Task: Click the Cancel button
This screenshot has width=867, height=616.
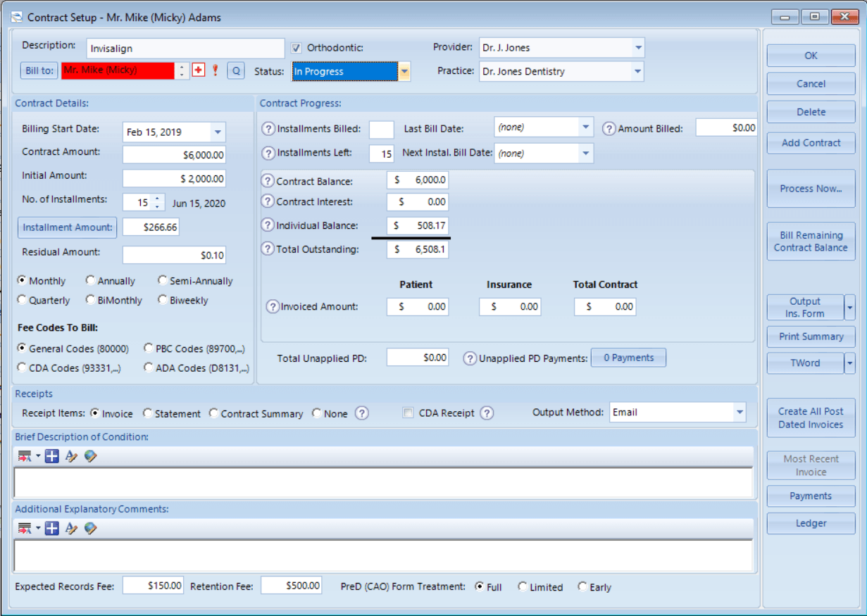Action: coord(811,84)
